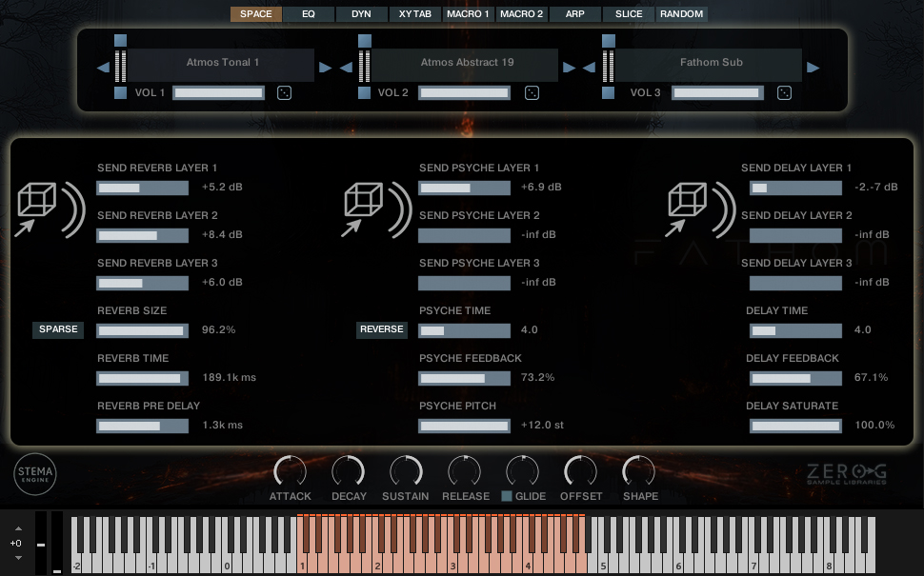Click the dice icon next to VOL 2
Viewport: 924px width, 576px height.
[x=532, y=92]
